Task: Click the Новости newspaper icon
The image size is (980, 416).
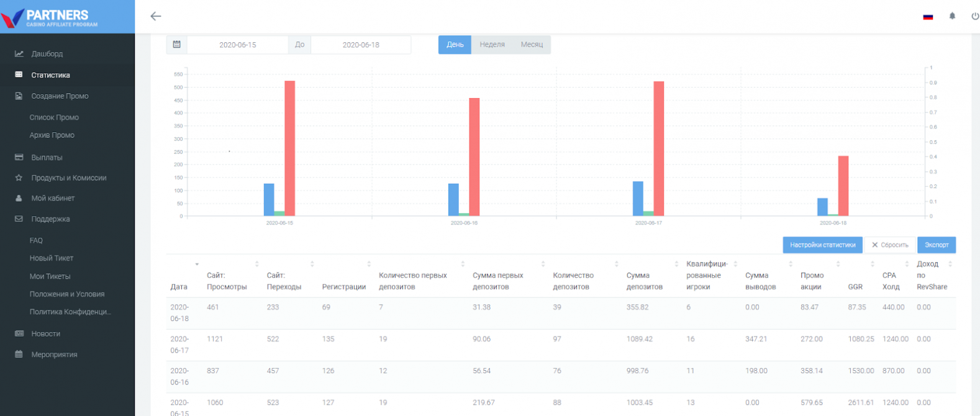Action: point(19,334)
